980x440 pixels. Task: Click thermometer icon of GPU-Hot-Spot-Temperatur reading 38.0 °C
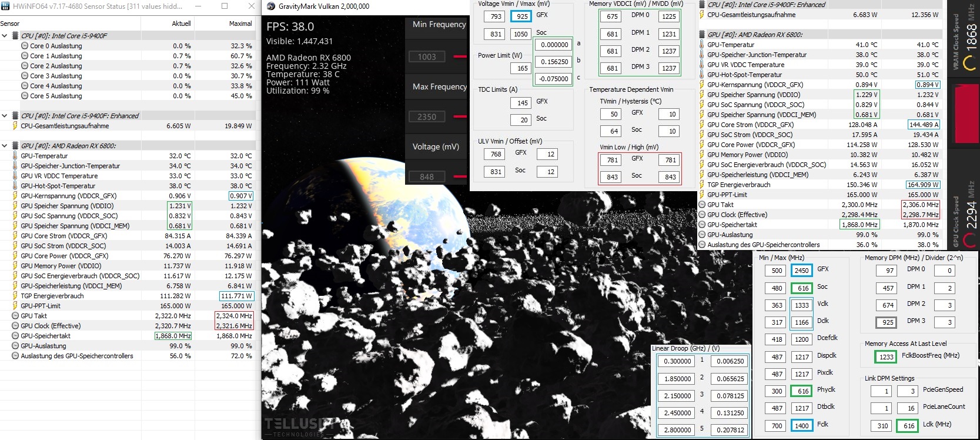pyautogui.click(x=15, y=186)
